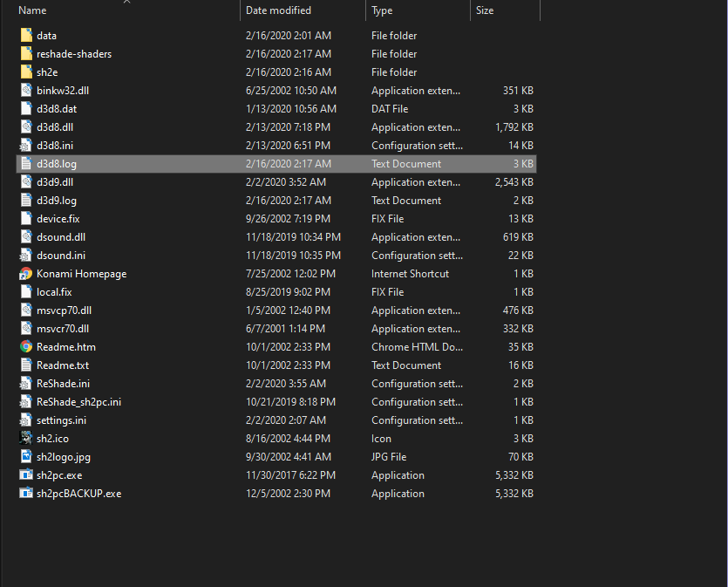Viewport: 728px width, 587px height.
Task: Select the file name d3d8.dat
Action: click(57, 109)
